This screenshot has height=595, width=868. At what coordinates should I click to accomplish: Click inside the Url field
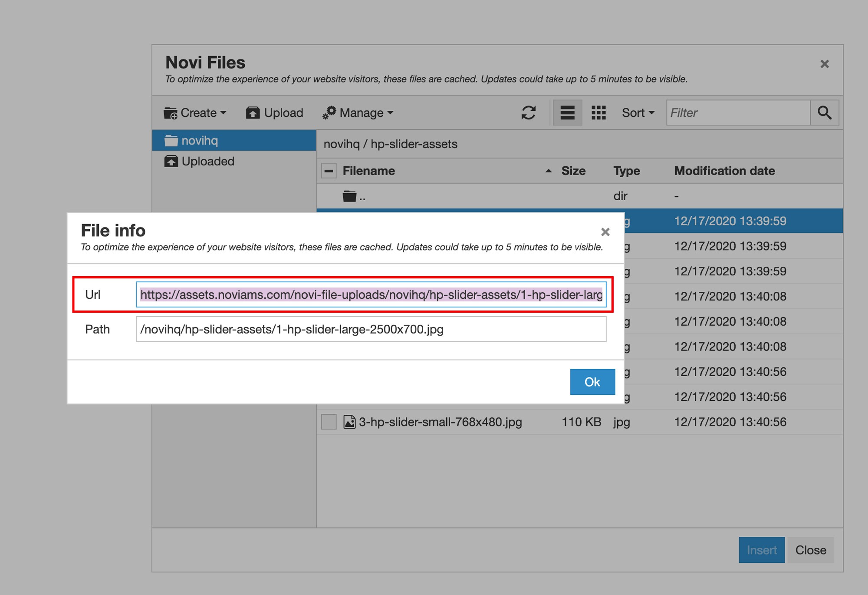pos(371,294)
